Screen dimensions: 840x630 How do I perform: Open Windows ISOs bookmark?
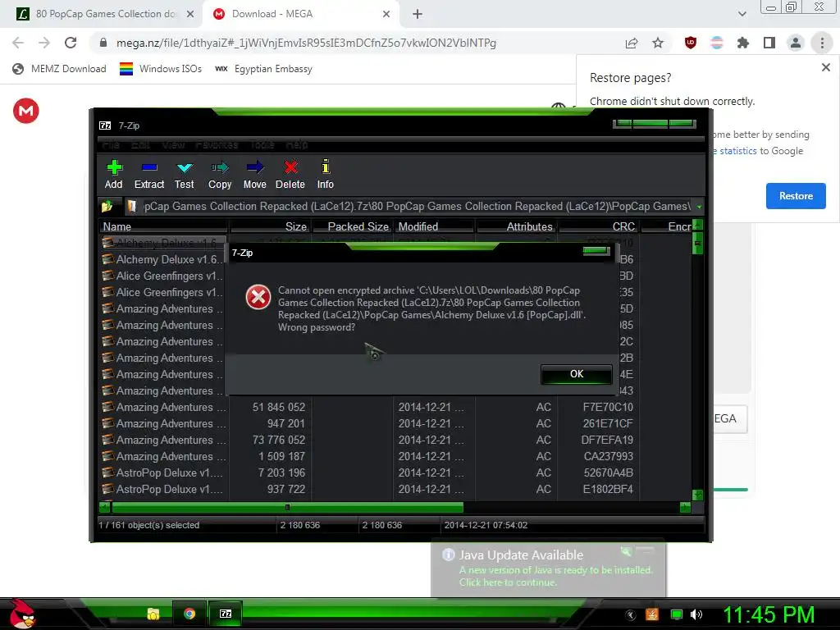[x=160, y=69]
